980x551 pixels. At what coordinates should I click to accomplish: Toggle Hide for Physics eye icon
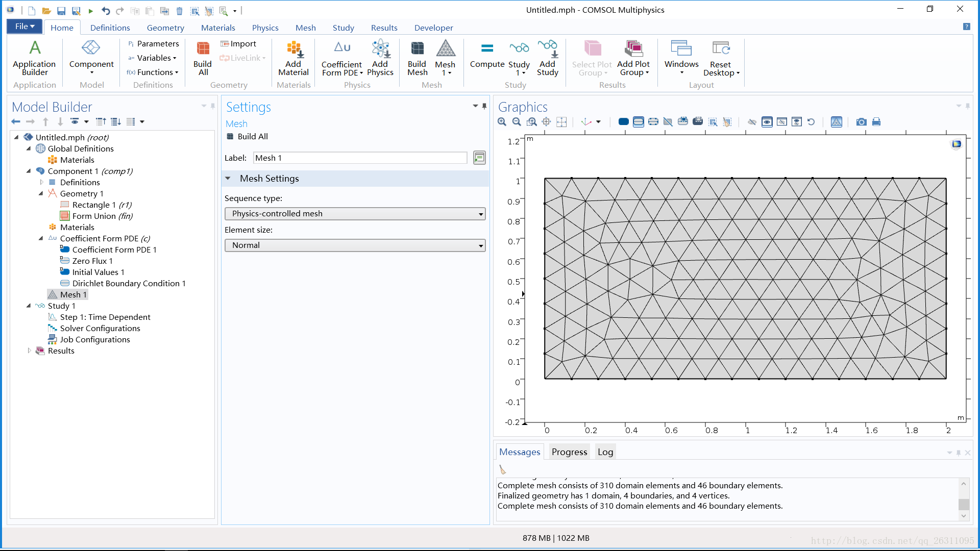pos(752,122)
